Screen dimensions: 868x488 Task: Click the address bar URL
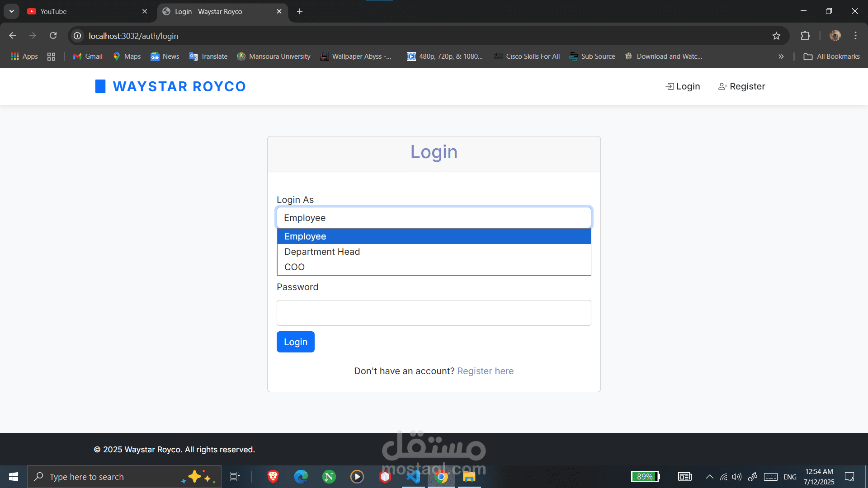(133, 36)
